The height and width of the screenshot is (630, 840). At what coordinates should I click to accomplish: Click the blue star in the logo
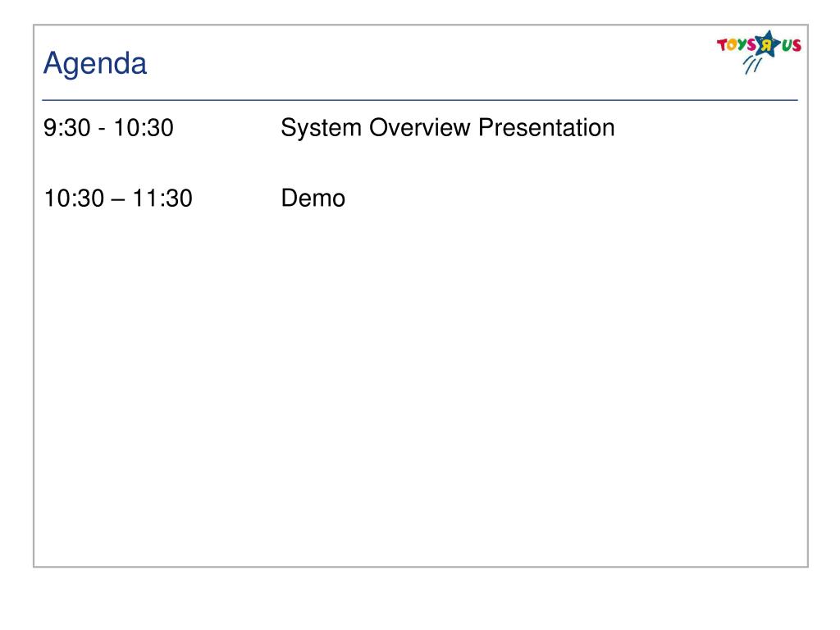768,44
